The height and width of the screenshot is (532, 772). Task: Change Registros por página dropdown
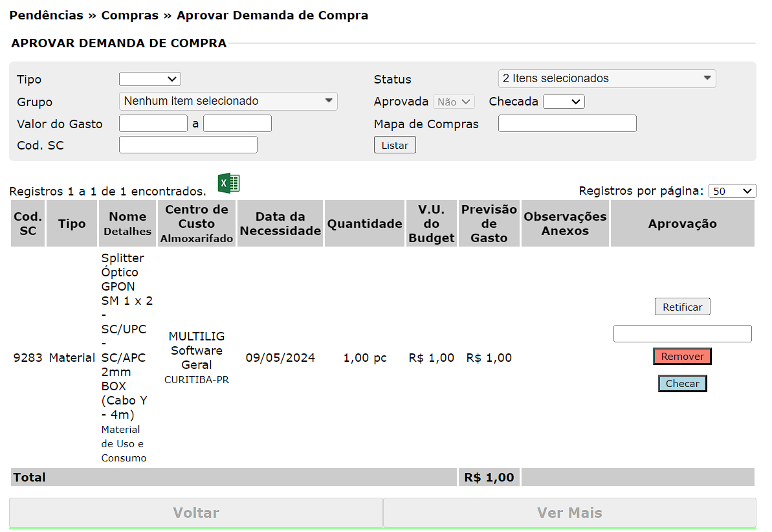coord(732,191)
